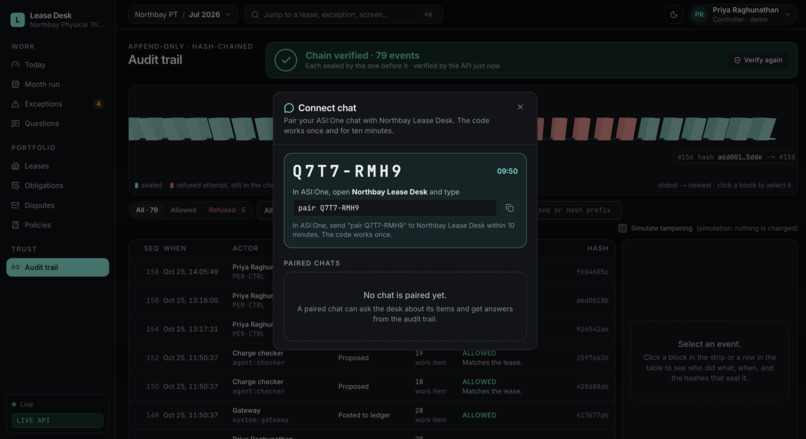This screenshot has height=439, width=806.
Task: Open Leases in the Portfolio section
Action: pyautogui.click(x=57, y=166)
